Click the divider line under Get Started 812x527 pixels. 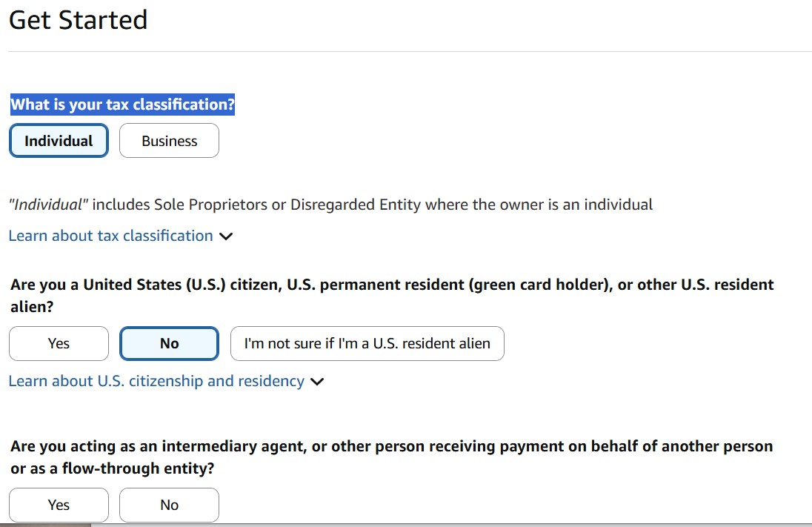(406, 51)
